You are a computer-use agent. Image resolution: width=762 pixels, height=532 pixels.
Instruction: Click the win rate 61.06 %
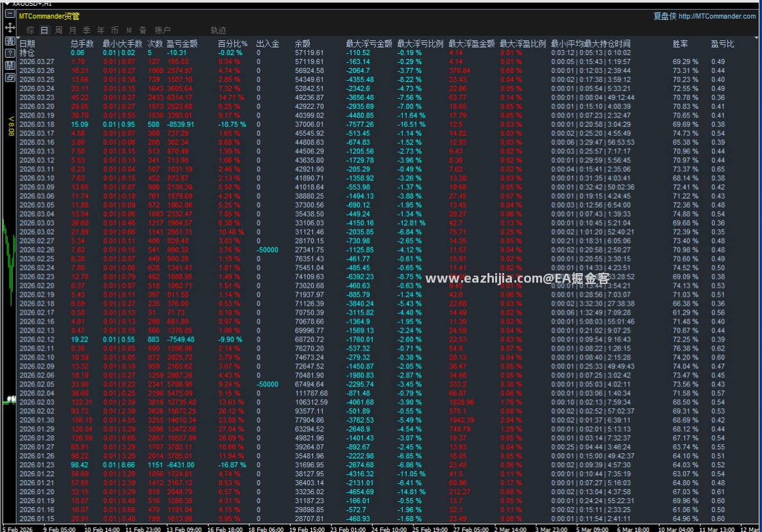coord(685,510)
